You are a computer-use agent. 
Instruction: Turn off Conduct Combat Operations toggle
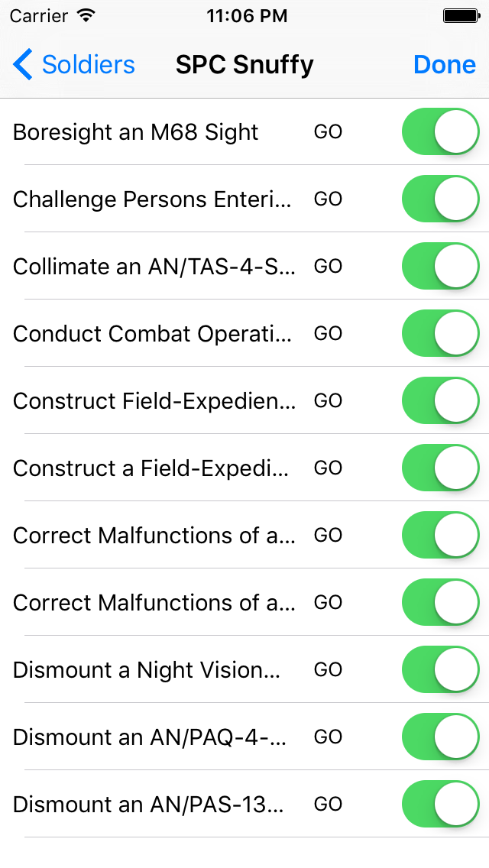(x=440, y=332)
